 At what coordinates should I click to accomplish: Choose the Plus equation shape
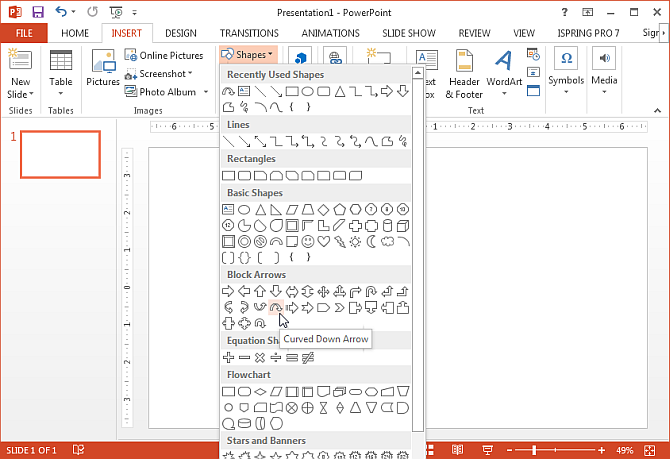tap(229, 358)
